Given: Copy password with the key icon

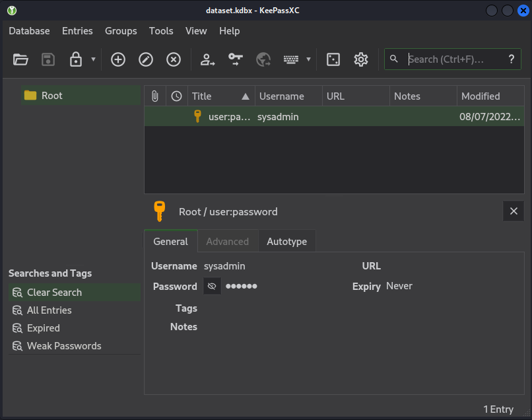Looking at the screenshot, I should coord(236,59).
